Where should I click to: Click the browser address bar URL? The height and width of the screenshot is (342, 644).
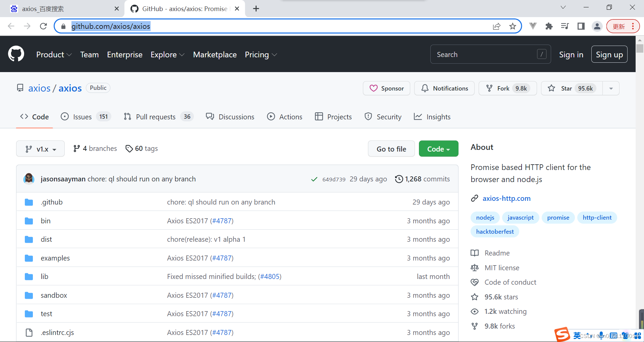[111, 26]
